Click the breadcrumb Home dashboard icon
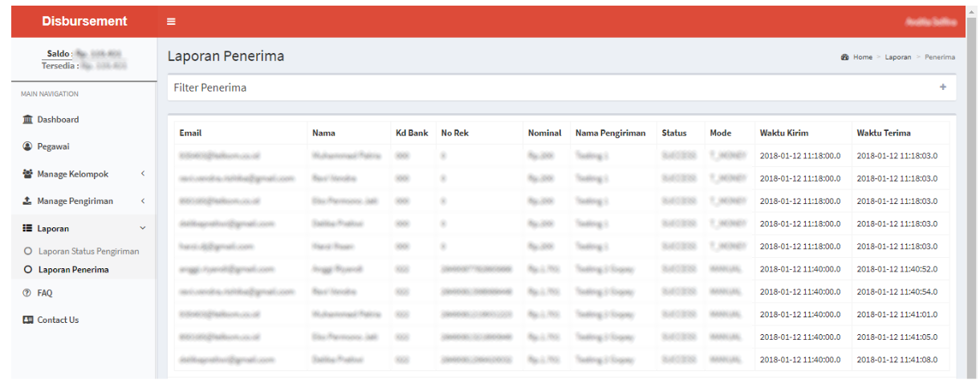This screenshot has height=392, width=980. tap(844, 57)
